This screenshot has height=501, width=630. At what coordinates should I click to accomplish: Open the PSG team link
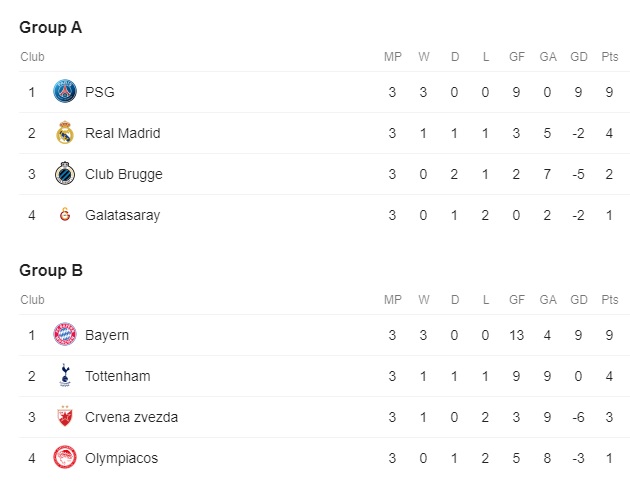100,92
